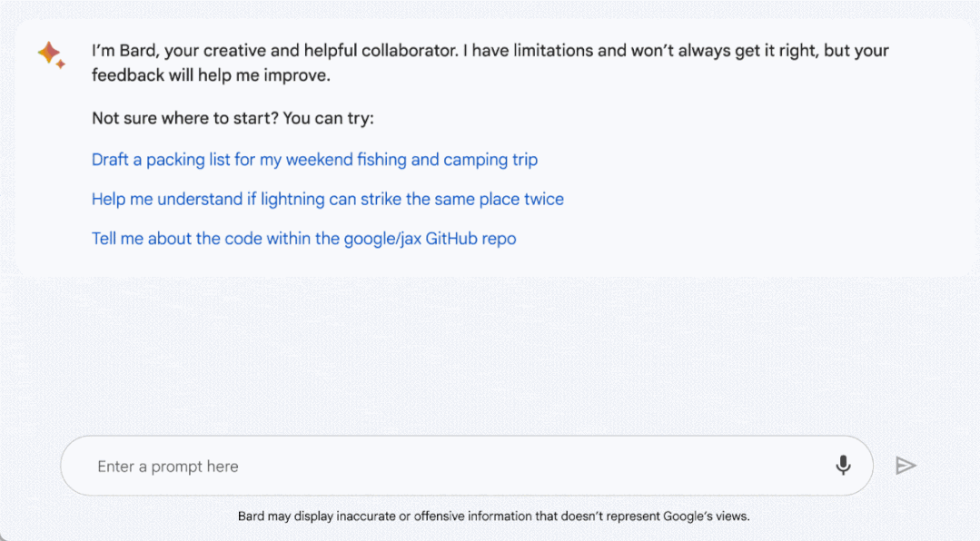
Task: Click the Bard sparkle logo icon
Action: [x=51, y=54]
